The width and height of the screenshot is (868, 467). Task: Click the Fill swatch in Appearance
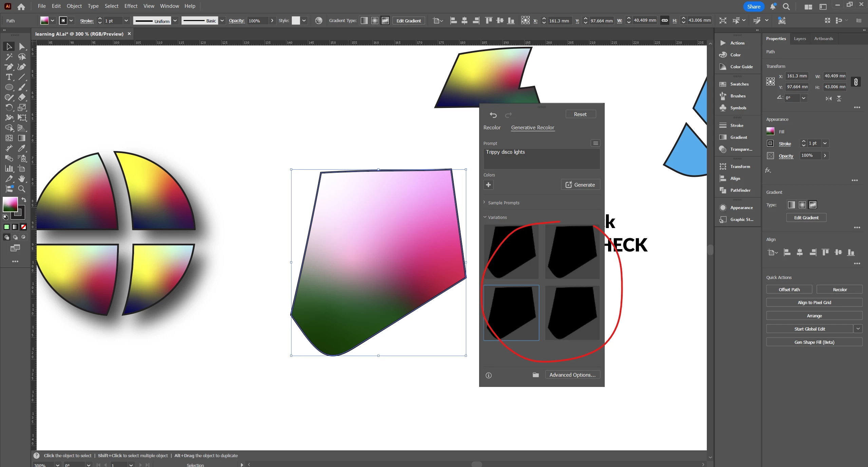click(x=770, y=131)
